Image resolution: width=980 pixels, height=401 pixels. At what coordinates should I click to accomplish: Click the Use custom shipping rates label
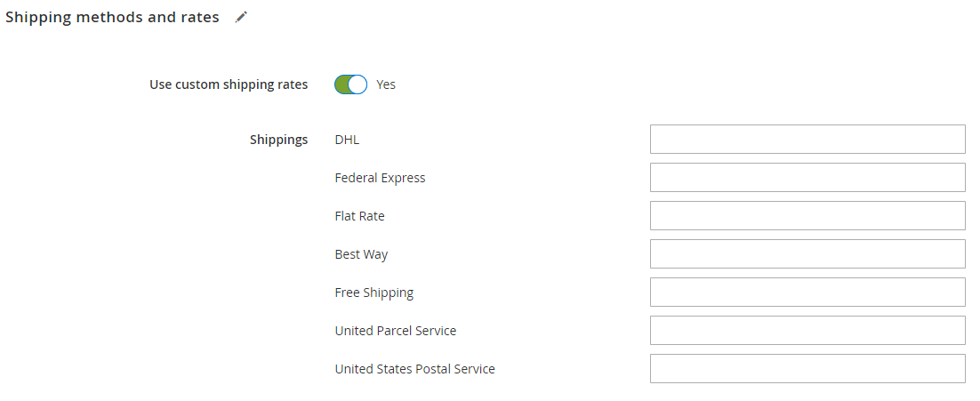(229, 85)
